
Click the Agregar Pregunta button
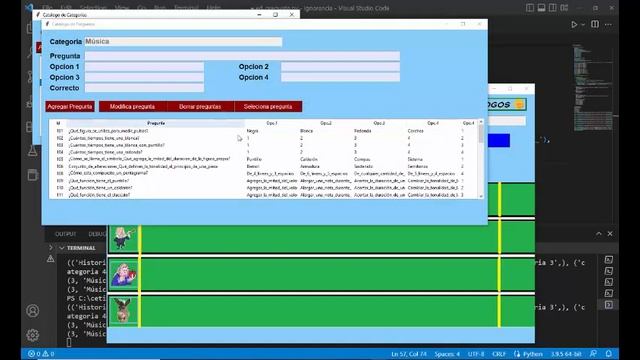coord(70,107)
